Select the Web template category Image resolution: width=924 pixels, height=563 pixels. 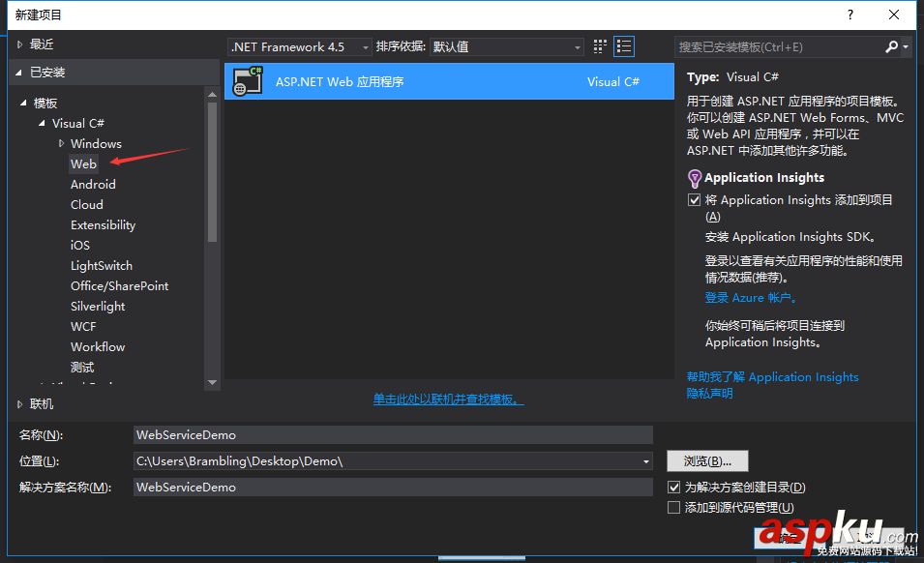[83, 163]
